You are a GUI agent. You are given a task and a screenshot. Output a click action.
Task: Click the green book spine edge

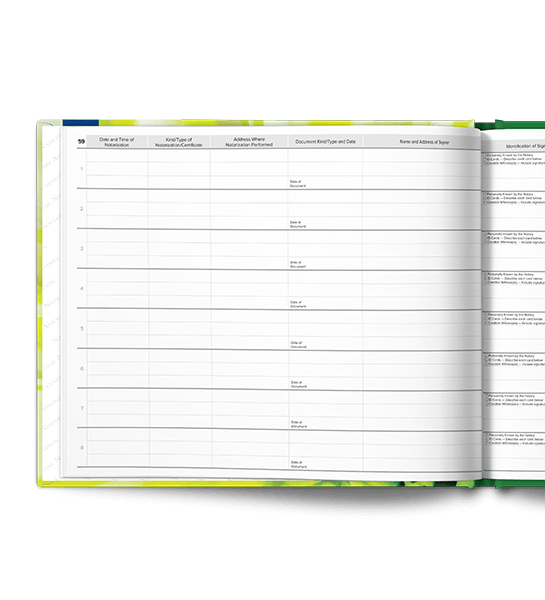[x=510, y=125]
